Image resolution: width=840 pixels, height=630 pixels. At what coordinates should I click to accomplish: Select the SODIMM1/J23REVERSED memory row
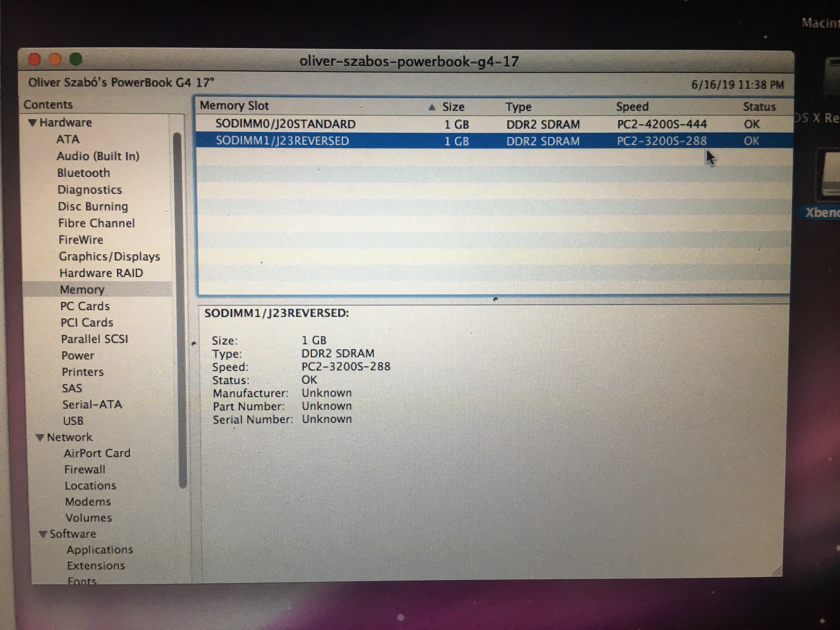[x=282, y=141]
